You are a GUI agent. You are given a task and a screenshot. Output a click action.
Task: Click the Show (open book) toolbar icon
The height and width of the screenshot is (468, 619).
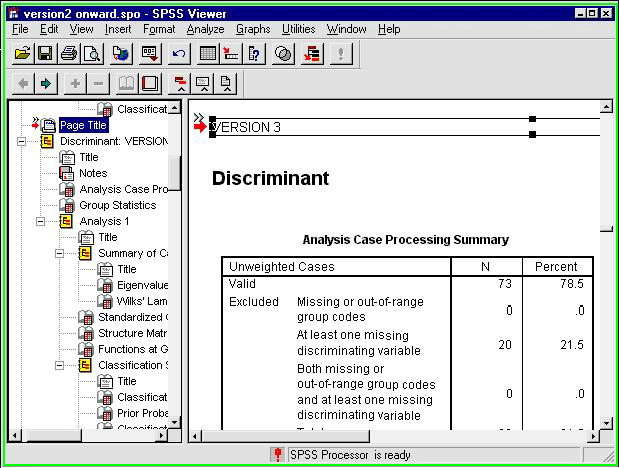point(127,83)
